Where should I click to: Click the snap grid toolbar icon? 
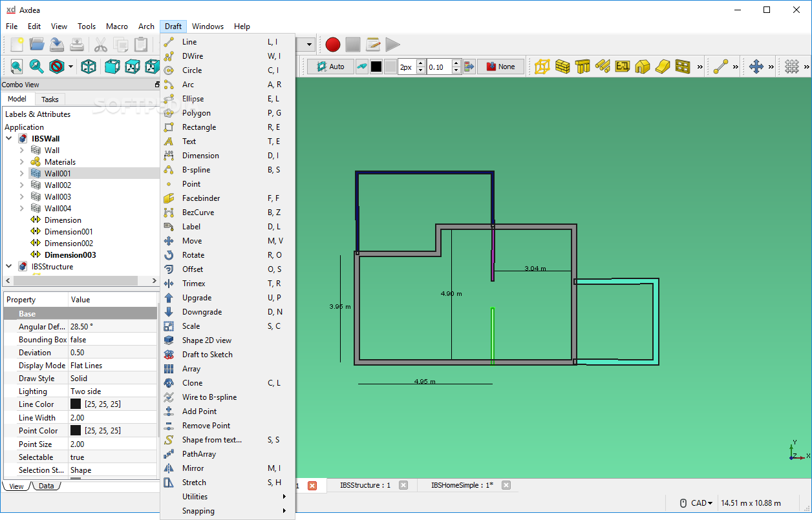click(792, 66)
